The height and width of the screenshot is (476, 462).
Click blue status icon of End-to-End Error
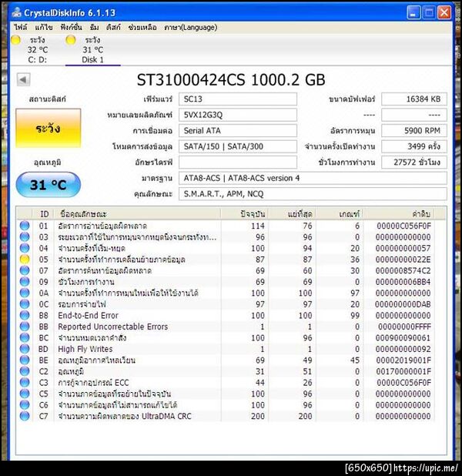[25, 315]
